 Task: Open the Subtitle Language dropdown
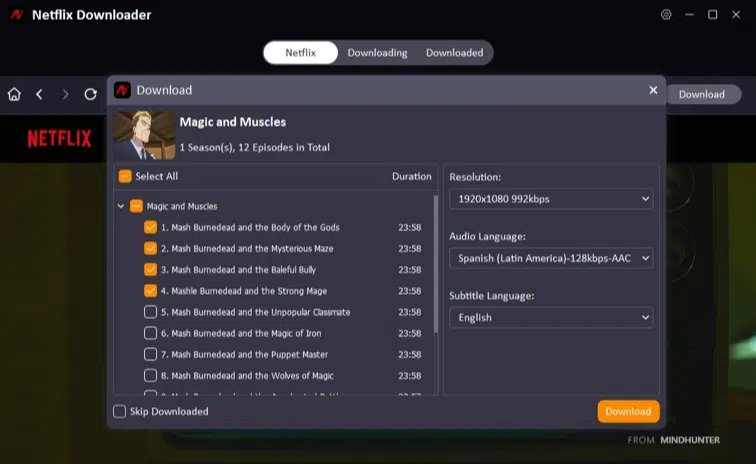pyautogui.click(x=551, y=317)
